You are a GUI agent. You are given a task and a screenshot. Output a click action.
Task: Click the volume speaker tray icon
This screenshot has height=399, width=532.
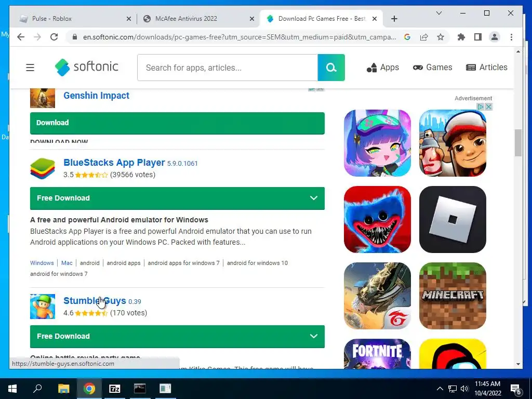click(464, 389)
